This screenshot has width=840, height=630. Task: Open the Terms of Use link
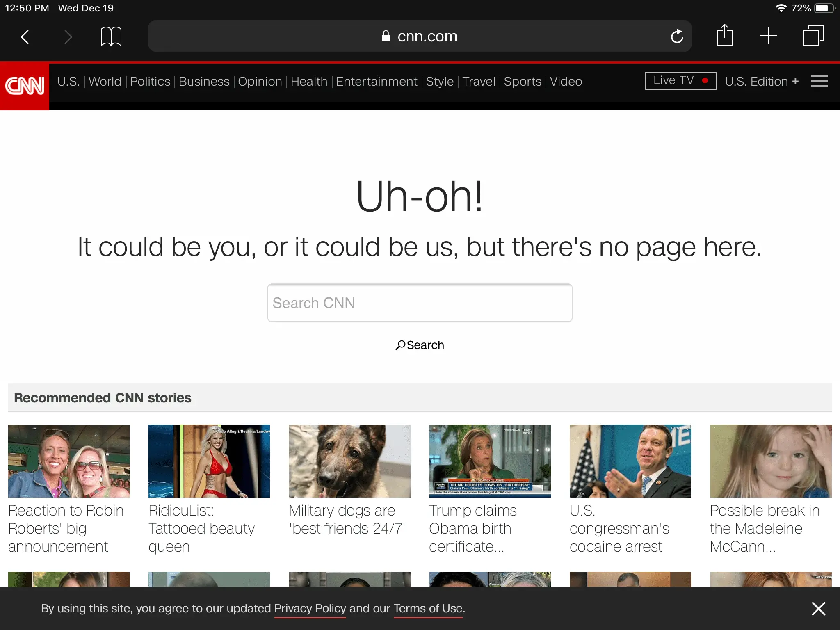[428, 609]
